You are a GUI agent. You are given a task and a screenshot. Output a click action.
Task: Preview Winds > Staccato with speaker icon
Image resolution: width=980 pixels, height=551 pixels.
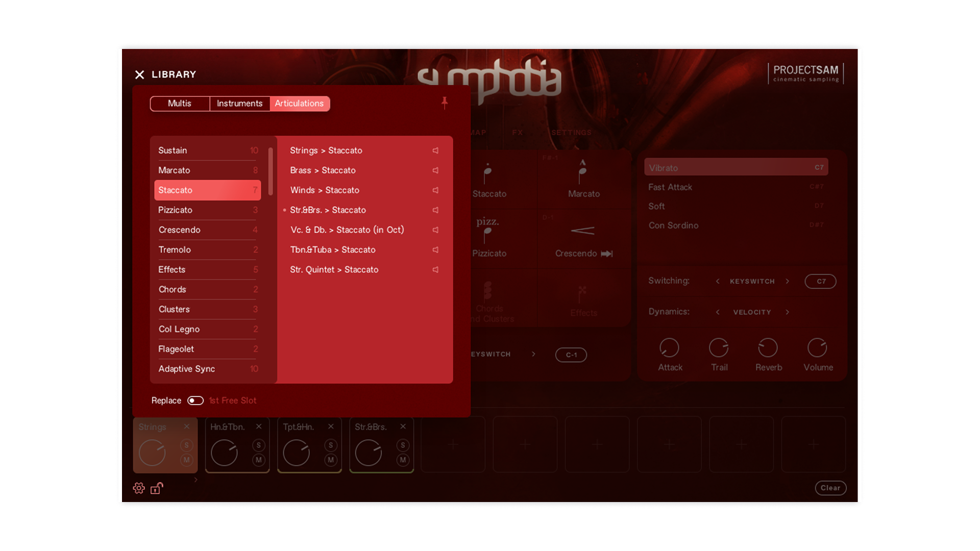tap(435, 190)
